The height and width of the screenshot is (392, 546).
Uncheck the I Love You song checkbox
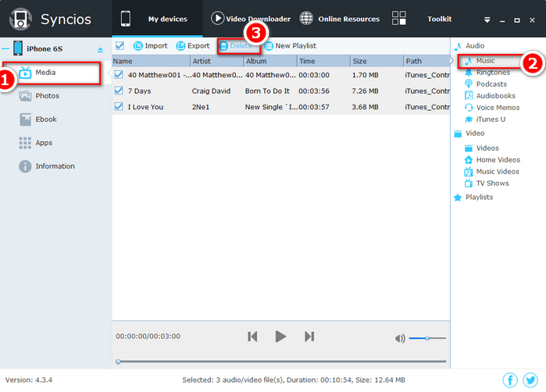click(x=119, y=106)
